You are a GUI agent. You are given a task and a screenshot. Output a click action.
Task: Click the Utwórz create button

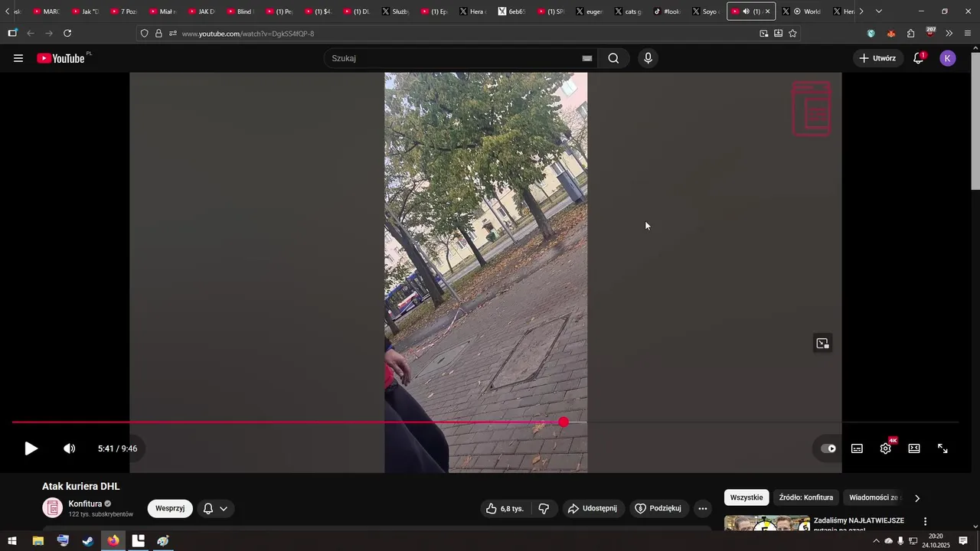[x=877, y=58]
